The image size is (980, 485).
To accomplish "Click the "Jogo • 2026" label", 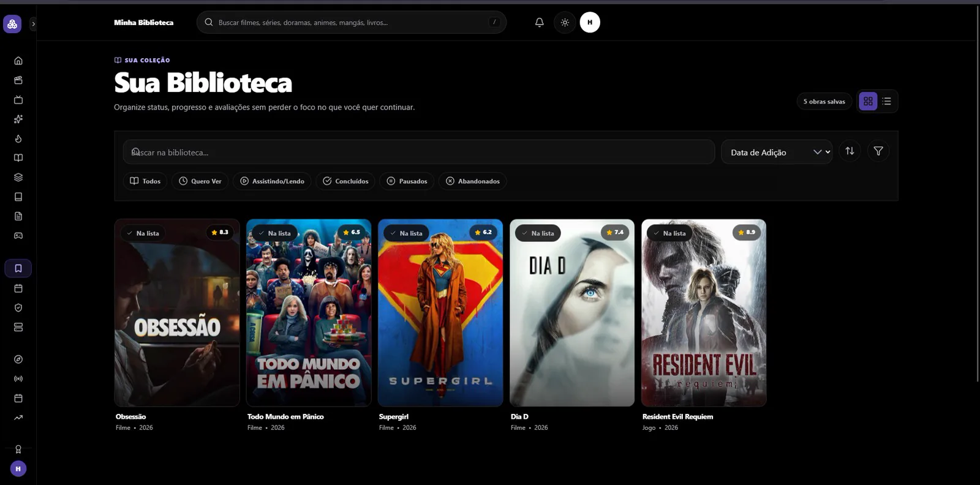I will [x=660, y=428].
